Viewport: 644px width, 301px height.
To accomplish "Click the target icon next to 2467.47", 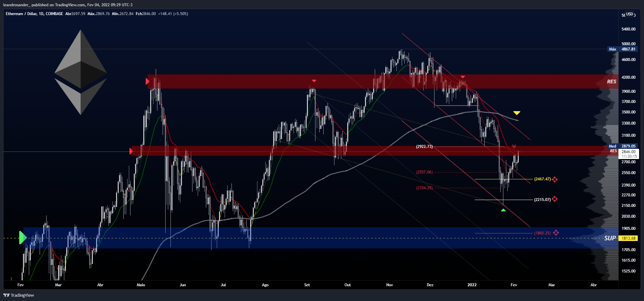I will click(554, 179).
